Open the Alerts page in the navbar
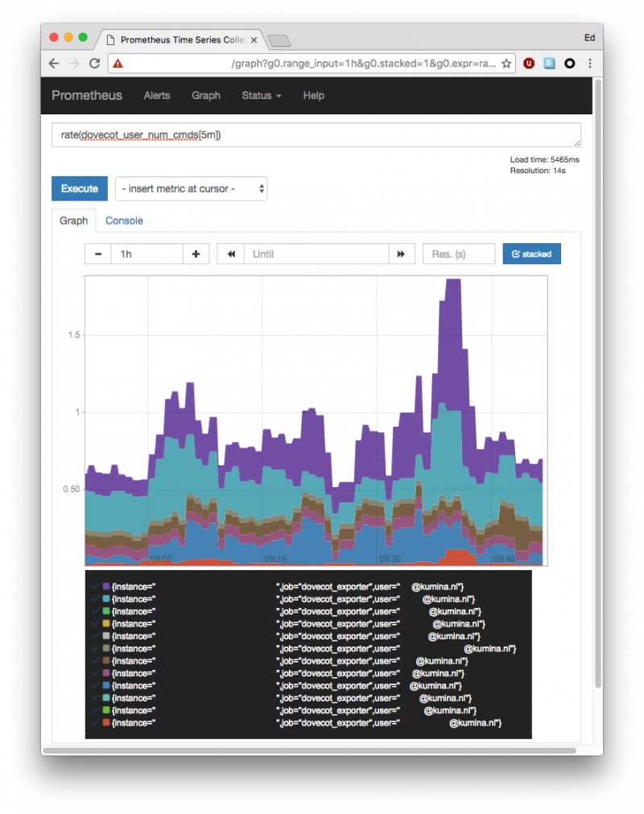Screen dimensions: 644x814 [x=156, y=96]
